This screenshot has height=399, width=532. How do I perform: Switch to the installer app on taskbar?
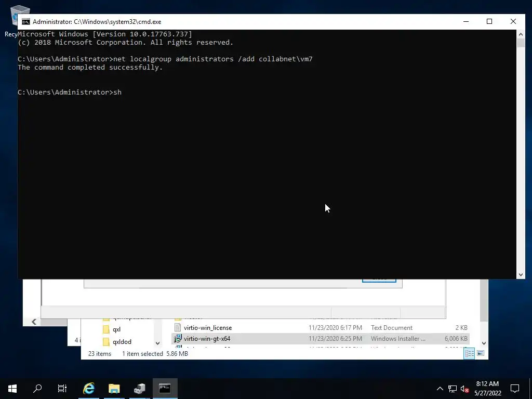(x=139, y=388)
